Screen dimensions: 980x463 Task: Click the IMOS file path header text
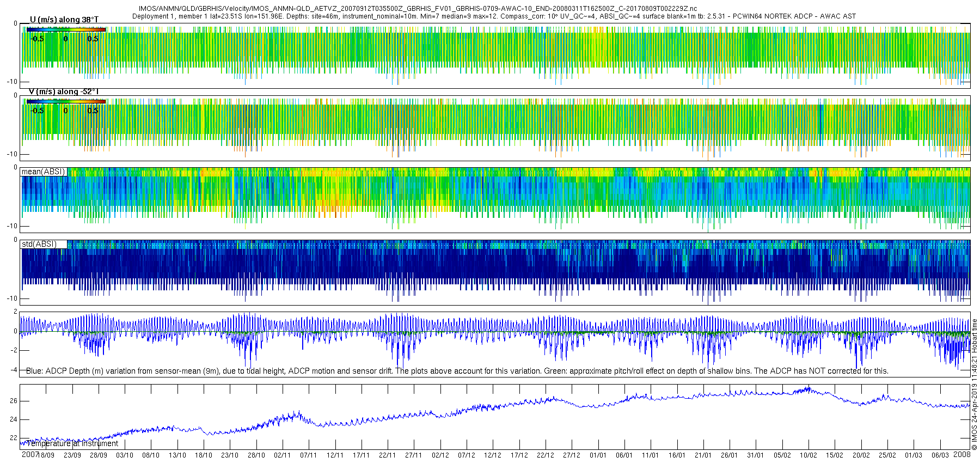click(x=418, y=9)
